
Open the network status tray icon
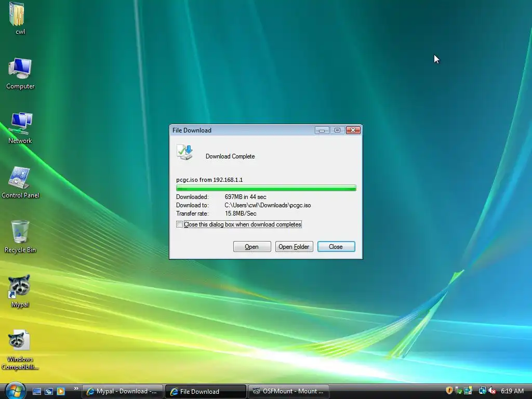[482, 391]
